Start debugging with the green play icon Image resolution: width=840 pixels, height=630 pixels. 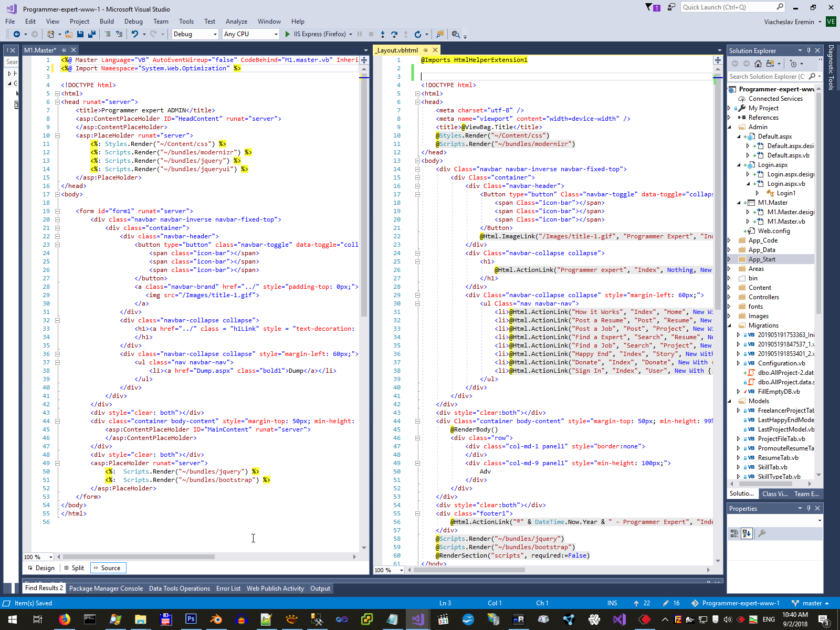click(x=288, y=34)
